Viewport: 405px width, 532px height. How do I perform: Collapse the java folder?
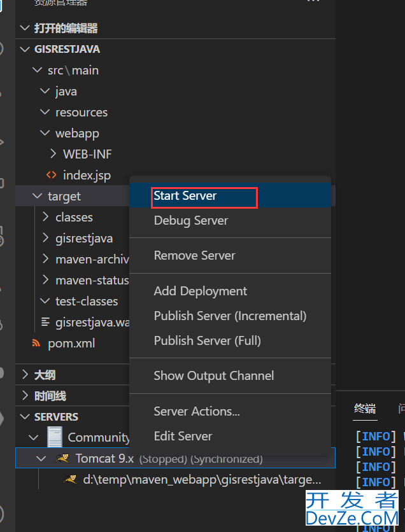click(x=45, y=91)
